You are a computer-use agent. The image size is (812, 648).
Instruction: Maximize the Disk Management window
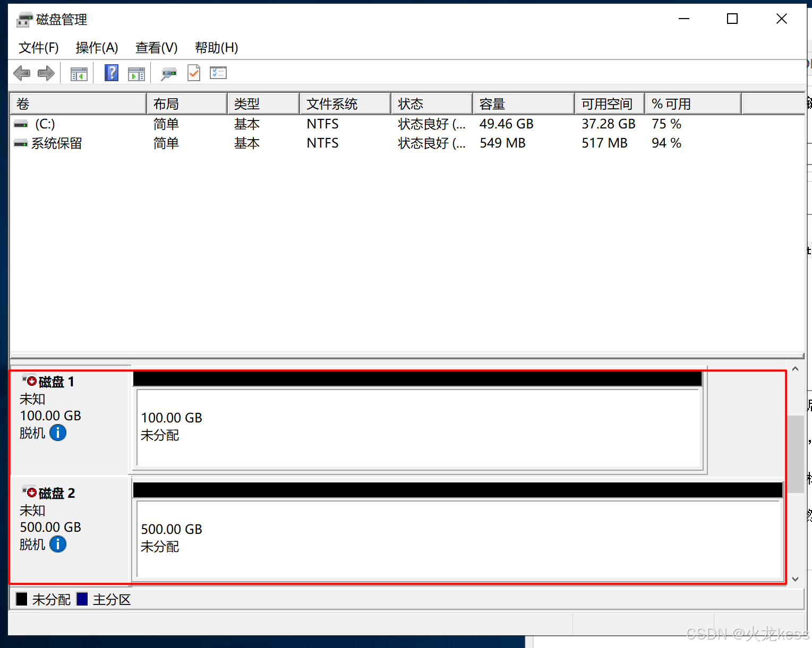click(732, 19)
